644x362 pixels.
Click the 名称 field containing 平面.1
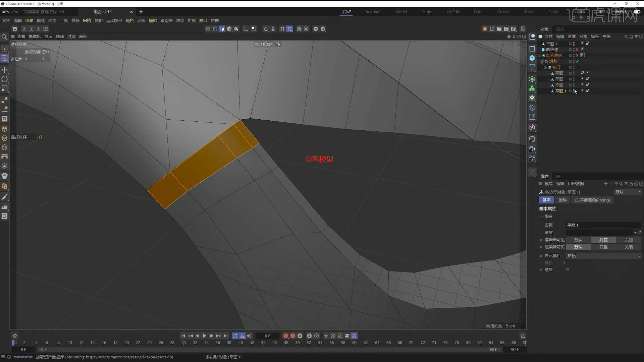tap(603, 225)
